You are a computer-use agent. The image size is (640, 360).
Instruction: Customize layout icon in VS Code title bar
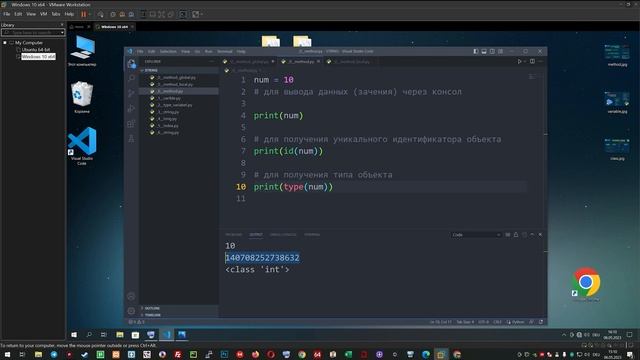[500, 51]
